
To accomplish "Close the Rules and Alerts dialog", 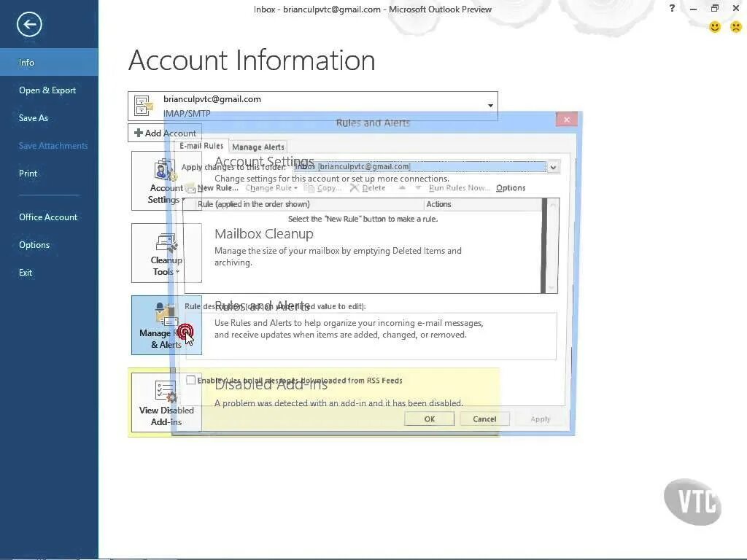I will tap(566, 120).
